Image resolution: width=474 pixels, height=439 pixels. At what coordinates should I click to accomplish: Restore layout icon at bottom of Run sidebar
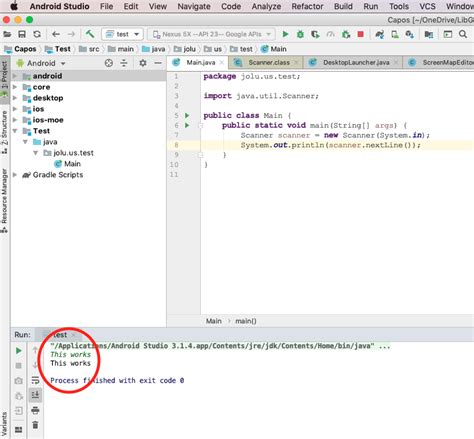tap(19, 429)
